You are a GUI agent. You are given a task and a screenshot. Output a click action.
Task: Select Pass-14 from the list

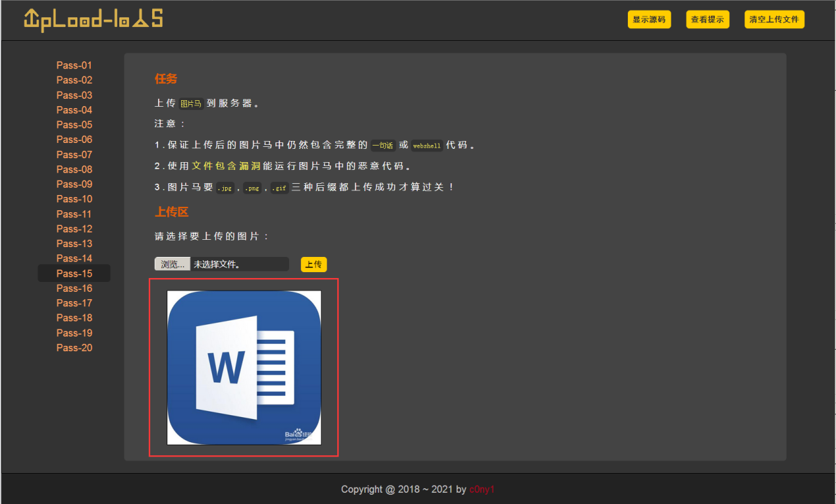[x=74, y=258]
